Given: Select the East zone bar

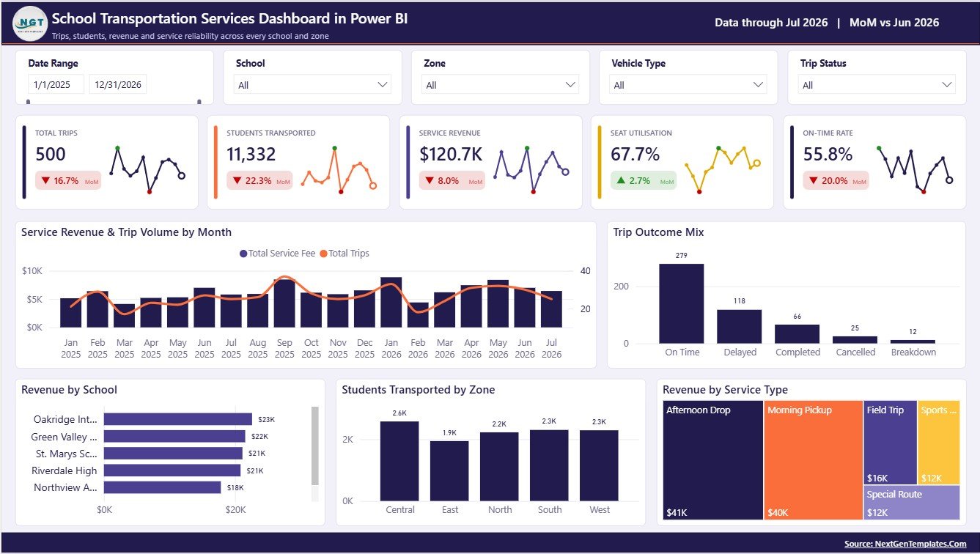Looking at the screenshot, I should 449,471.
